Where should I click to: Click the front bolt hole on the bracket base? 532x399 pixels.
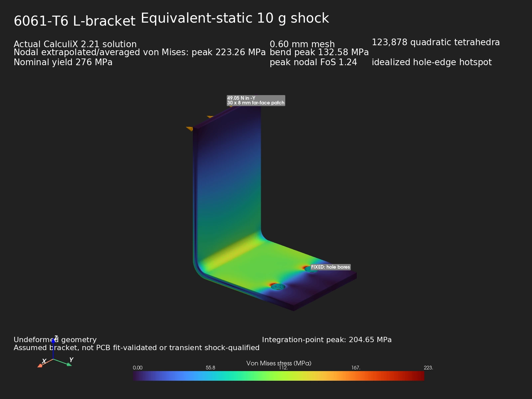point(278,287)
